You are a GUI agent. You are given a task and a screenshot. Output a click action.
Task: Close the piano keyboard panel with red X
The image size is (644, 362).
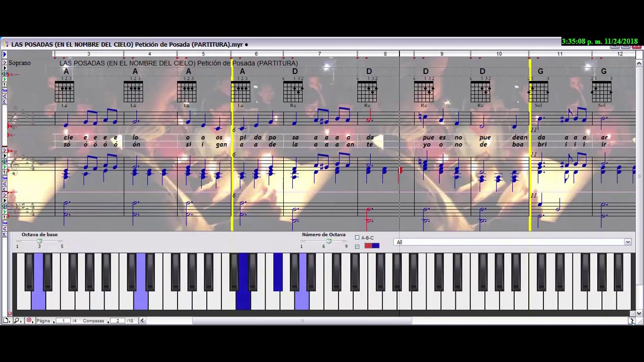point(10,314)
